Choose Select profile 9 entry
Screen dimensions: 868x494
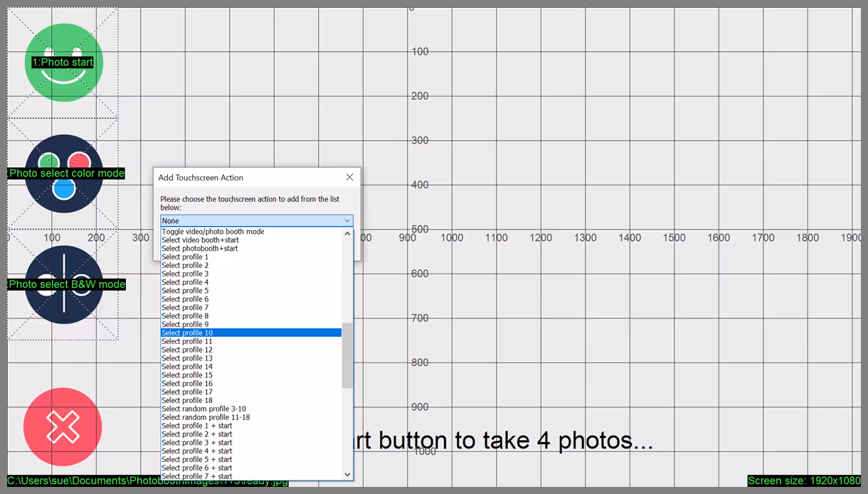pyautogui.click(x=251, y=325)
